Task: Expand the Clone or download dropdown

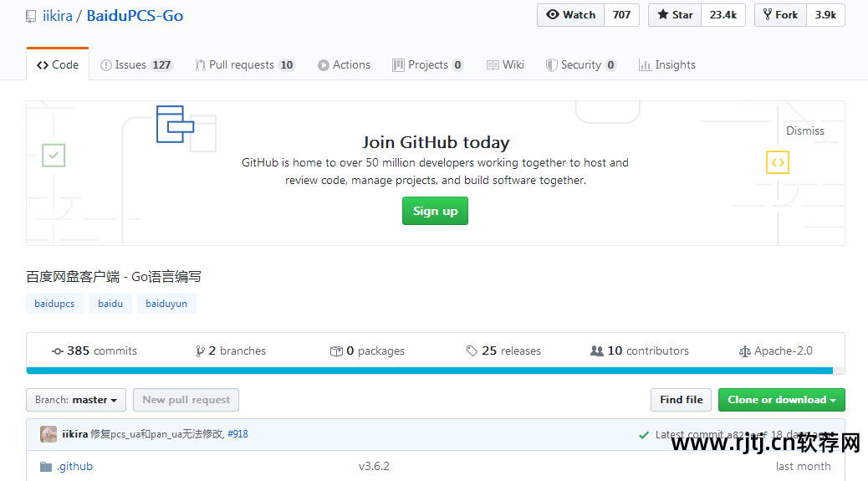Action: point(782,400)
